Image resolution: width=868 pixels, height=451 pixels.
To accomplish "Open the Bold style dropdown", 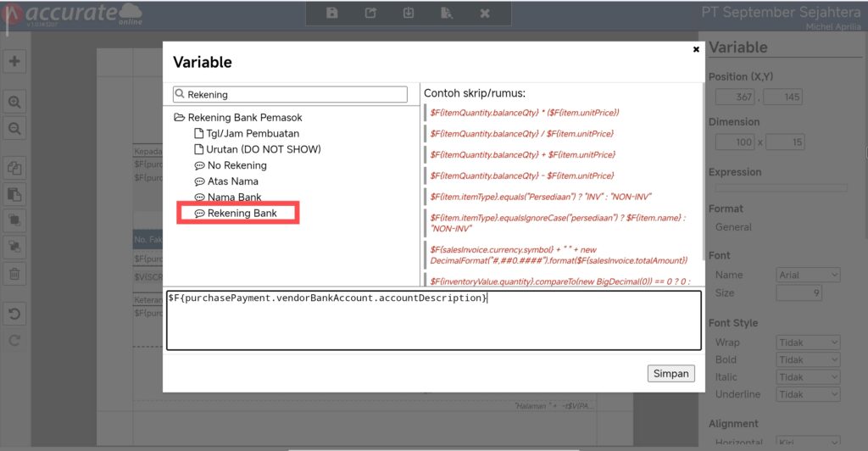I will click(808, 359).
